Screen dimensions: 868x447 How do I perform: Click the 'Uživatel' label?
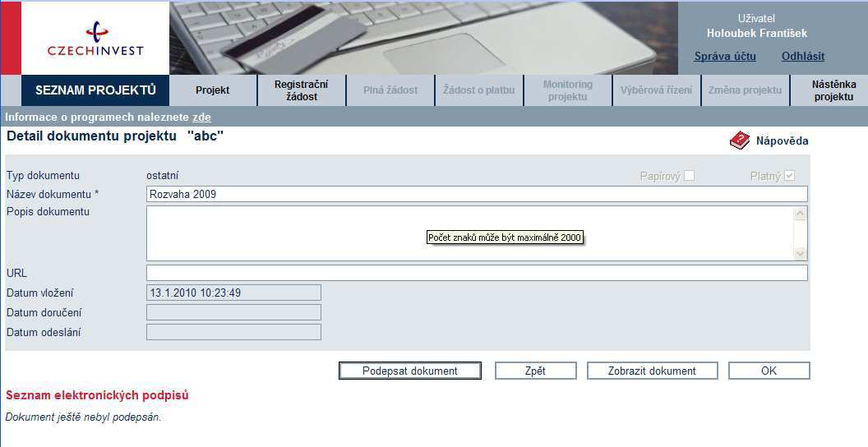(x=756, y=18)
